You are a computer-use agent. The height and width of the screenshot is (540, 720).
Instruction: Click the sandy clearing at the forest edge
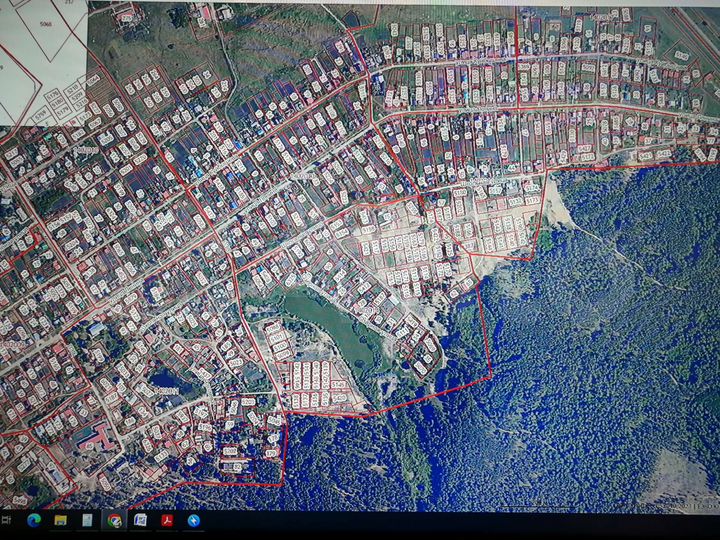click(556, 205)
